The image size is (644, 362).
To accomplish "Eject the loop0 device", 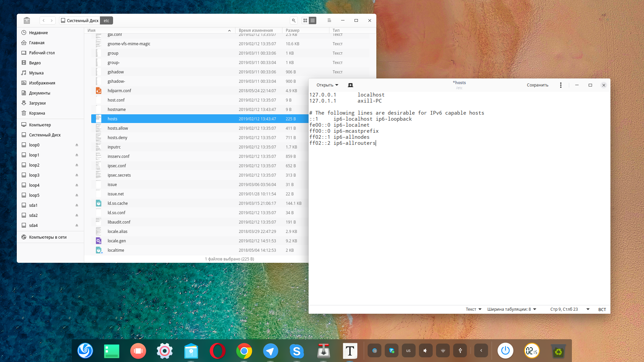I will pos(77,145).
